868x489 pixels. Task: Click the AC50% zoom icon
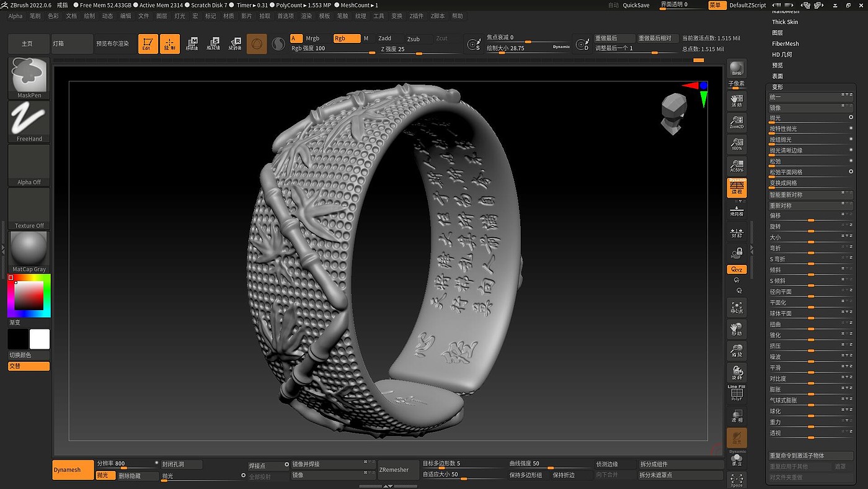(x=737, y=166)
